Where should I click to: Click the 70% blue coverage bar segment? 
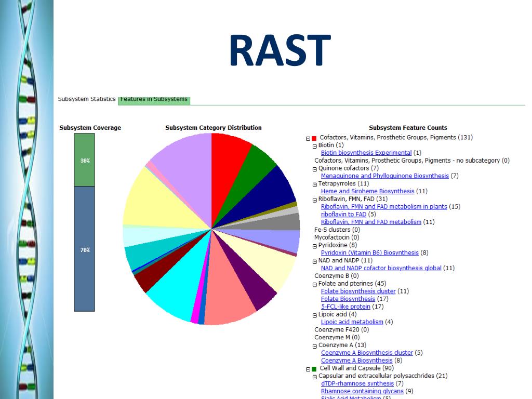tap(85, 249)
